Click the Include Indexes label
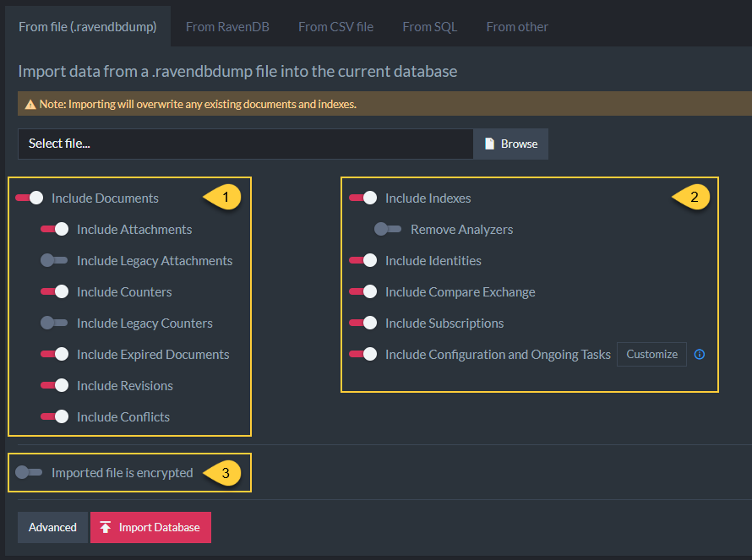 (428, 198)
